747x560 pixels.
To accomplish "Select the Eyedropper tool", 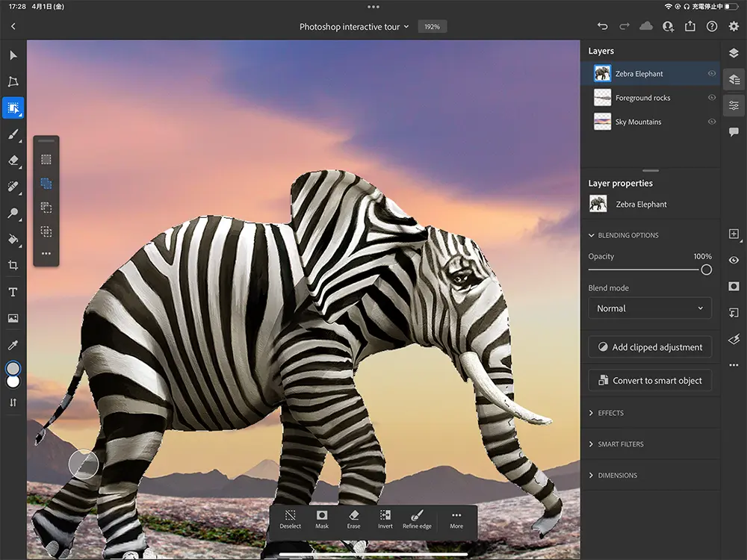I will pyautogui.click(x=13, y=344).
